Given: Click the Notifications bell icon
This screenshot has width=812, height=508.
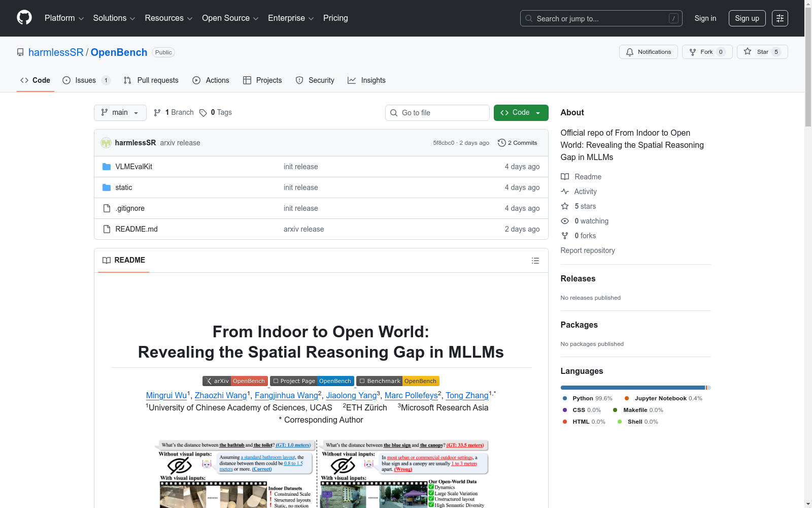Looking at the screenshot, I should click(x=630, y=52).
